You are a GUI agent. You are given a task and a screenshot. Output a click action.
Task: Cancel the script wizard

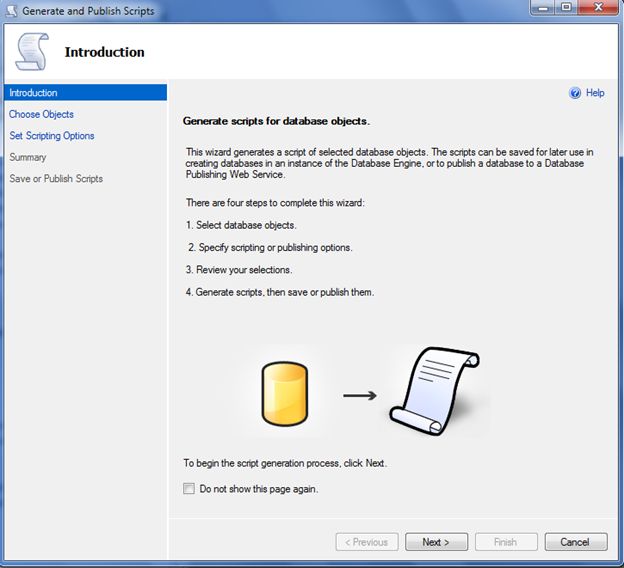click(x=576, y=542)
